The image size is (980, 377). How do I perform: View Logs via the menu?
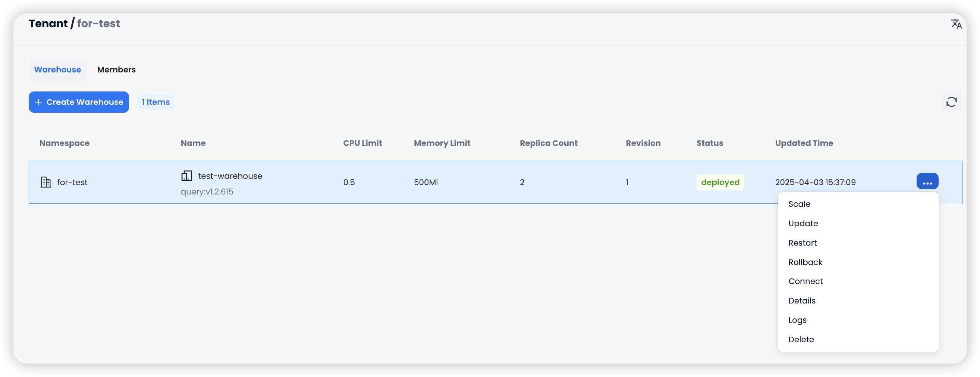point(797,320)
